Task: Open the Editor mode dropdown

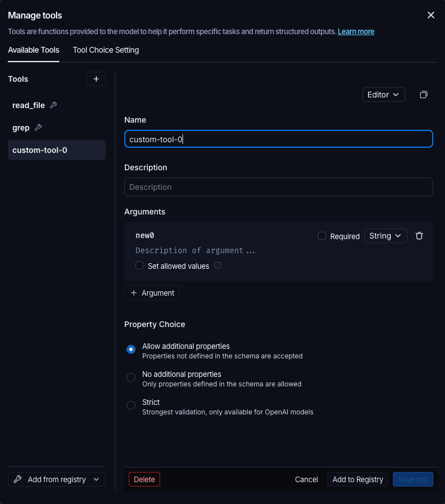Action: pyautogui.click(x=383, y=95)
